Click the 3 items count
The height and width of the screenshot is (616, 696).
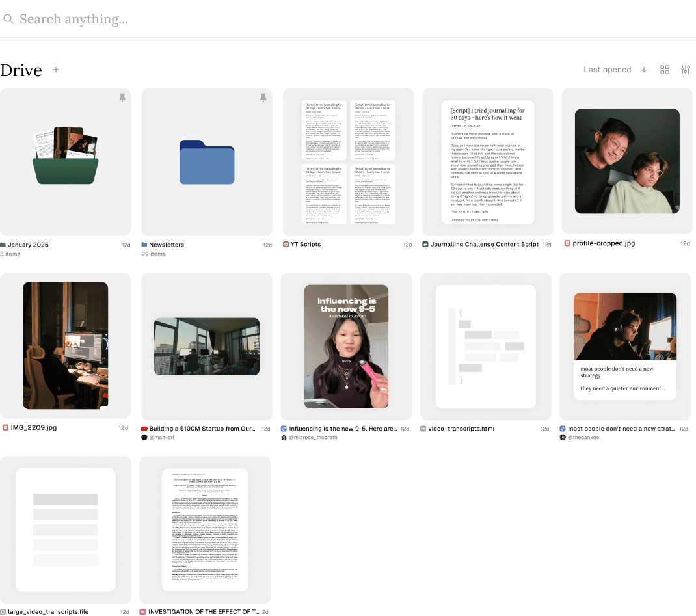pyautogui.click(x=10, y=254)
